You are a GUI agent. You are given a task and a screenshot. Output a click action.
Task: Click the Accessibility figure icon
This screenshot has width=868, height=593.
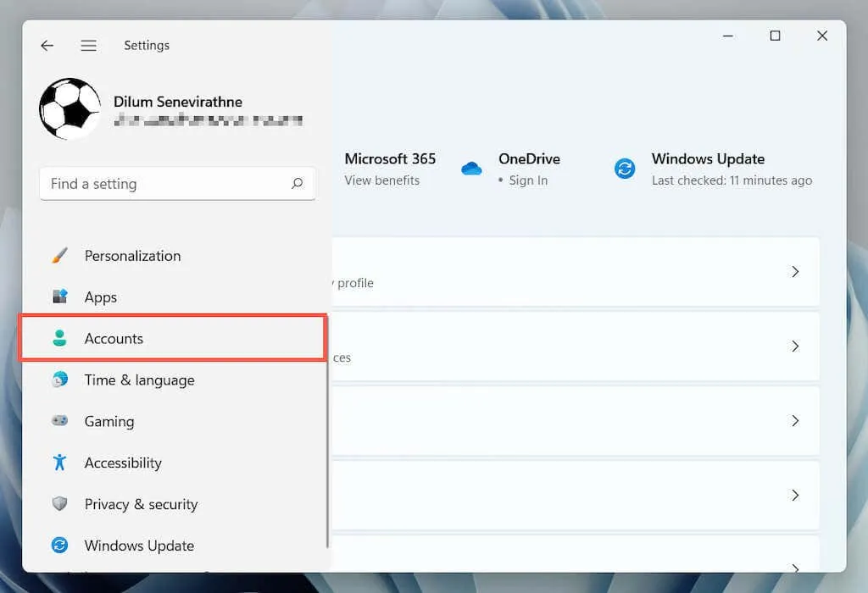coord(59,463)
